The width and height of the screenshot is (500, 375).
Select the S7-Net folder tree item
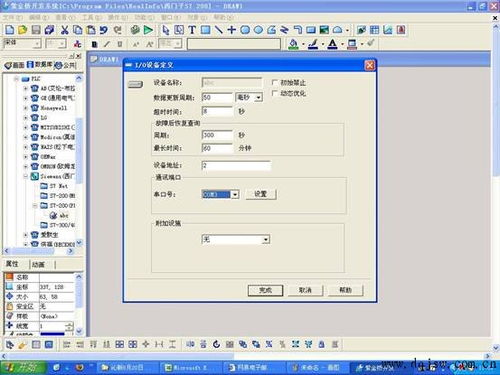point(54,186)
